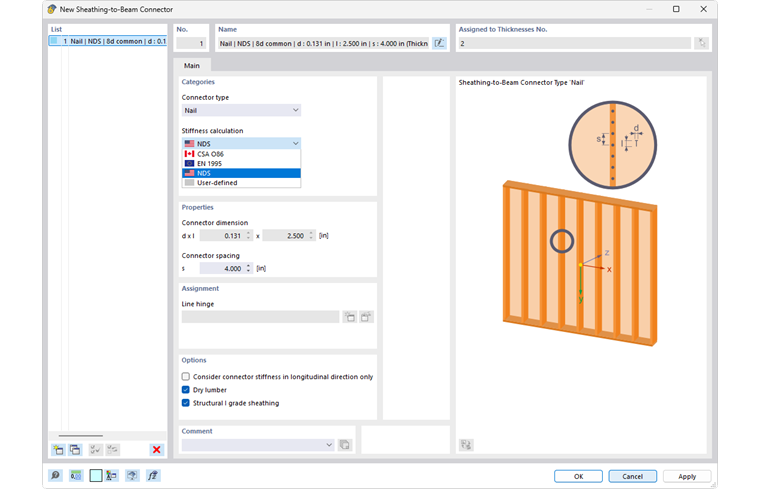Viewport: 760px width, 489px height.
Task: Close the New Sheathing-to-Beam Connector dialog
Action: (703, 9)
